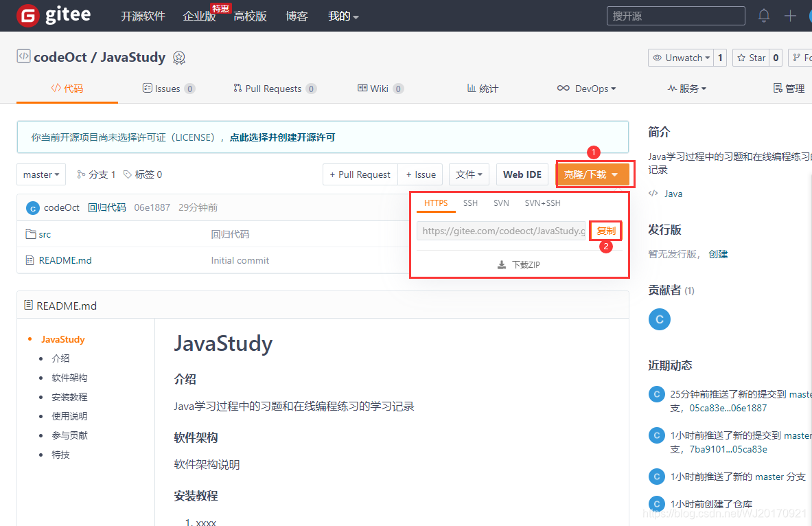Open the 服务 dropdown tab
This screenshot has height=526, width=812.
(x=686, y=89)
